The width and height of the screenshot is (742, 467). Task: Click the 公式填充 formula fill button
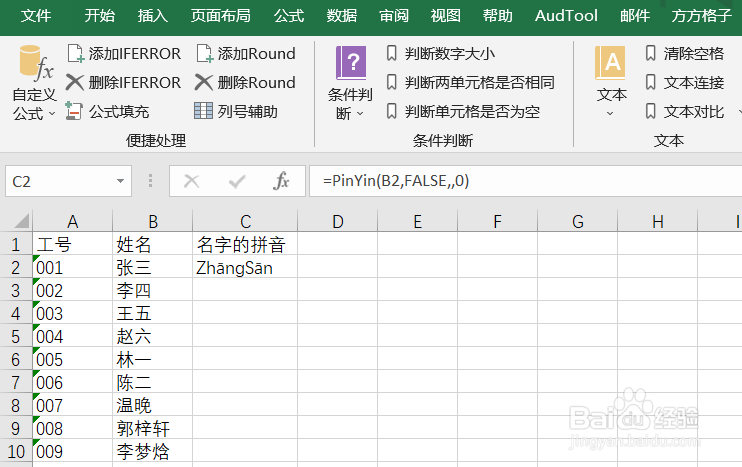[x=107, y=112]
